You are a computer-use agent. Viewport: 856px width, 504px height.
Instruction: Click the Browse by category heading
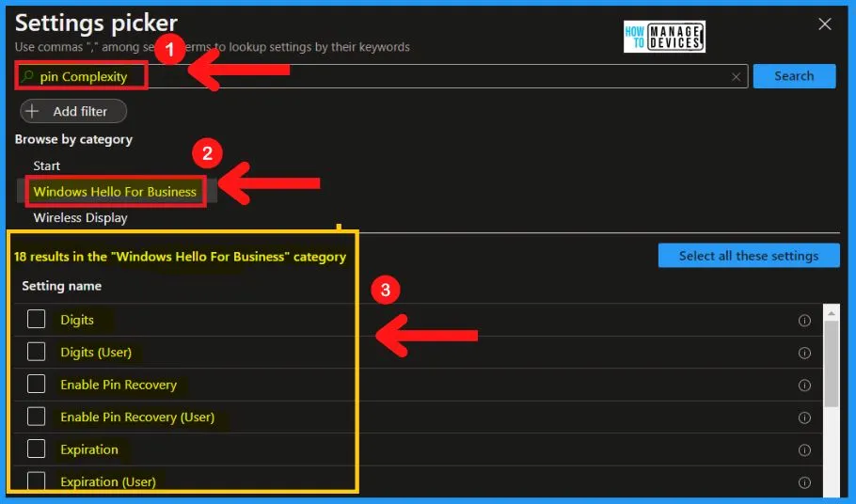(x=73, y=140)
